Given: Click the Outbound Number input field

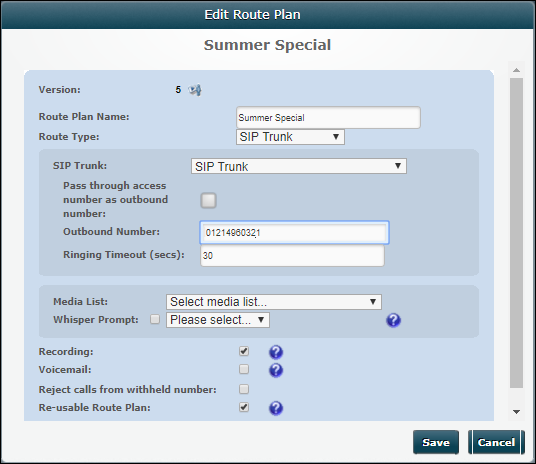Looking at the screenshot, I should pyautogui.click(x=294, y=233).
